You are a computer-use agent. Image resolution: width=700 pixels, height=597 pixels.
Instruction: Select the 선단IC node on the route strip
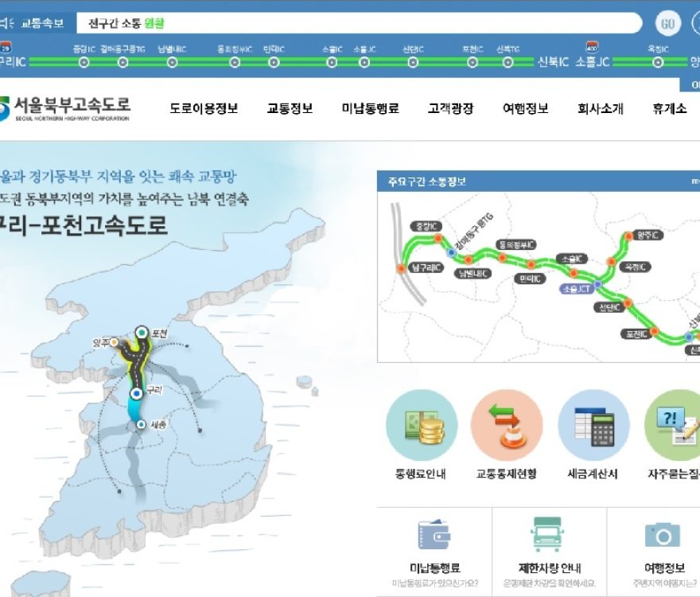pos(413,63)
